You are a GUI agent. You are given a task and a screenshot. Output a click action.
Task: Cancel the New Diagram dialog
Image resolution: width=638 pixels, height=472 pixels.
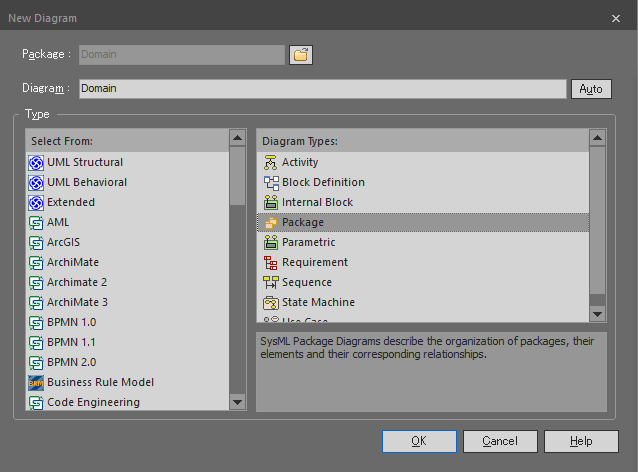coord(500,441)
